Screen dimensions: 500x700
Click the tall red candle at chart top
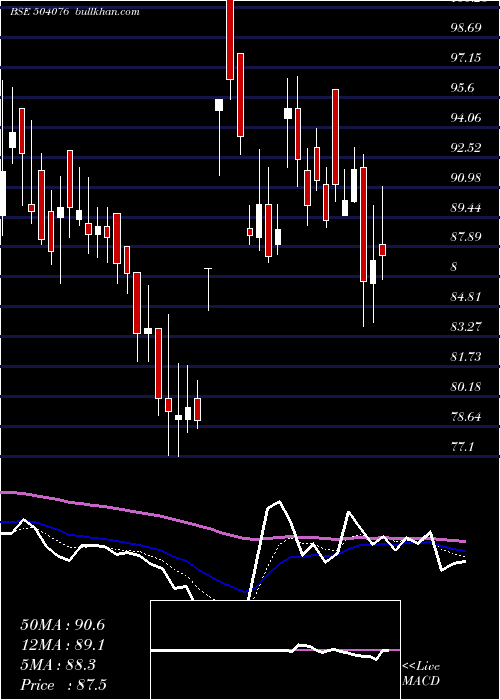point(230,40)
